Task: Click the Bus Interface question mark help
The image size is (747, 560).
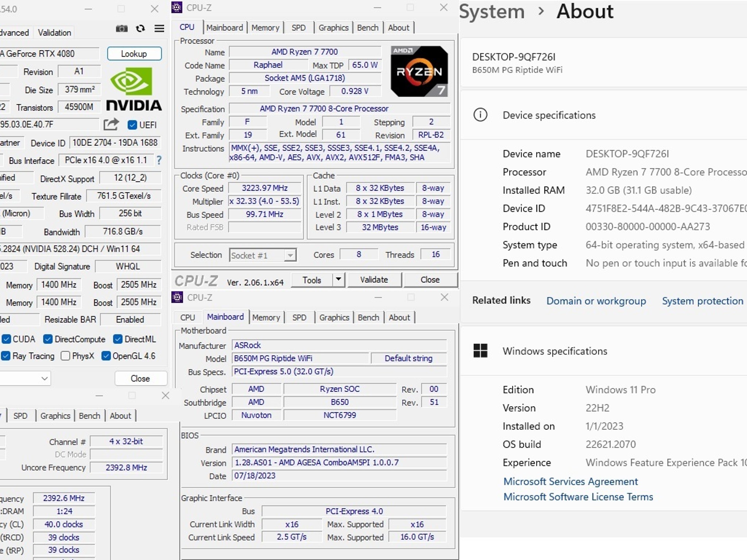Action: tap(159, 160)
